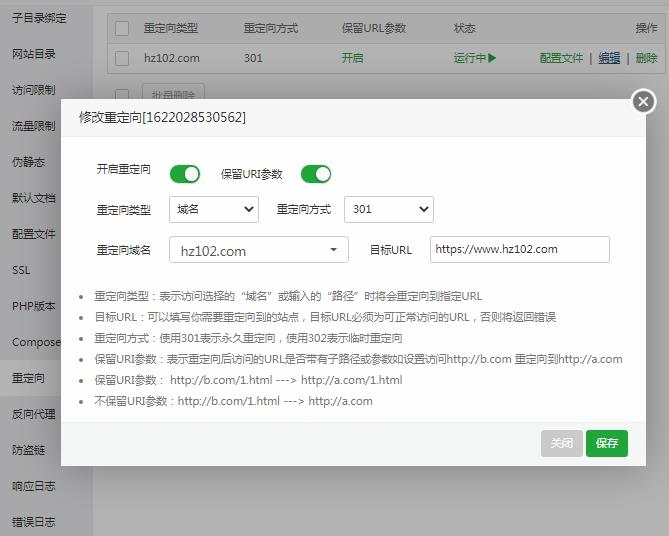Click the 删除 link in hz102.com row
Screen dimensions: 669x536
click(646, 58)
